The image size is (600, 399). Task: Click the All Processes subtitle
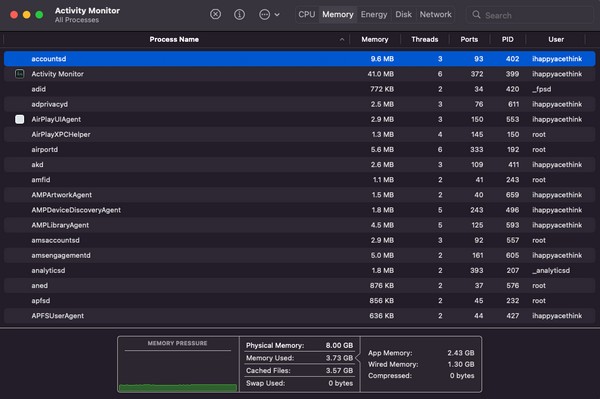77,20
